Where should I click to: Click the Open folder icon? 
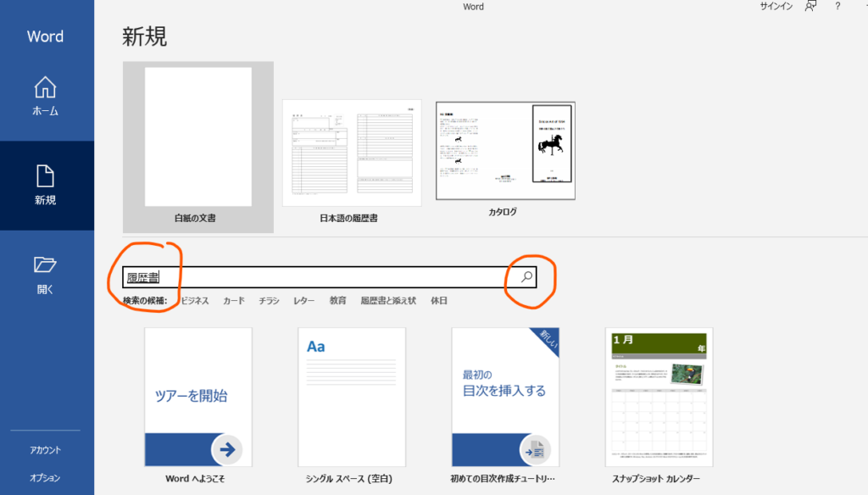click(x=45, y=265)
